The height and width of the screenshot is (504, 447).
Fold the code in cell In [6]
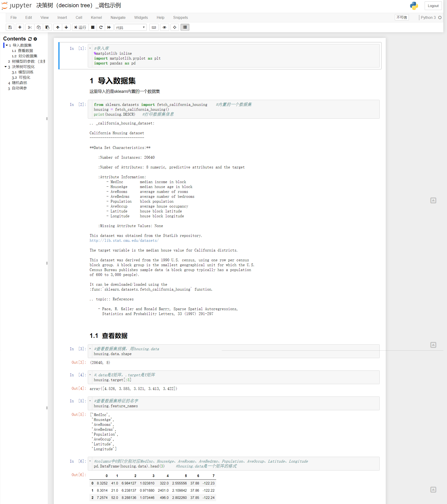point(90,461)
